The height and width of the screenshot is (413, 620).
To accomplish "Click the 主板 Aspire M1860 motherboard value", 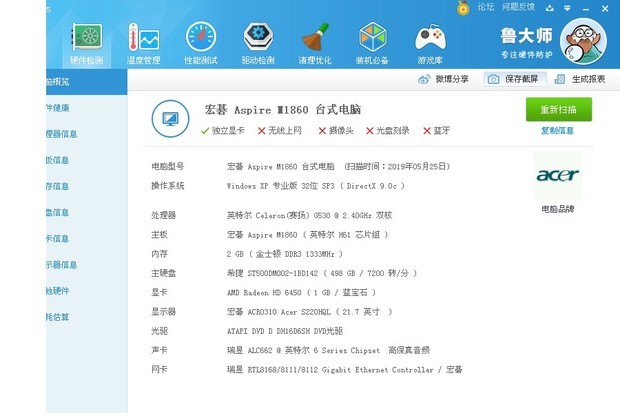I will point(307,235).
